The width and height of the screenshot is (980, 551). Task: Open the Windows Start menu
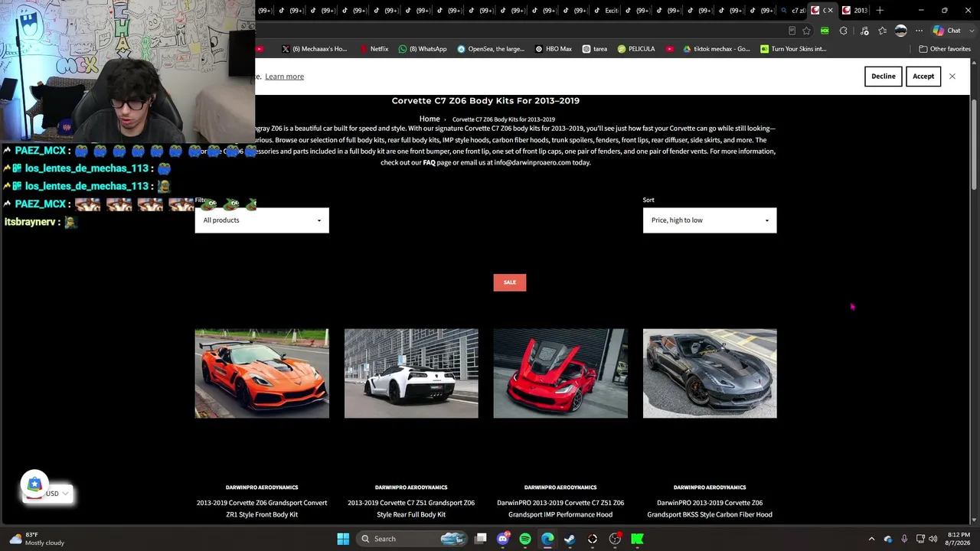tap(343, 539)
